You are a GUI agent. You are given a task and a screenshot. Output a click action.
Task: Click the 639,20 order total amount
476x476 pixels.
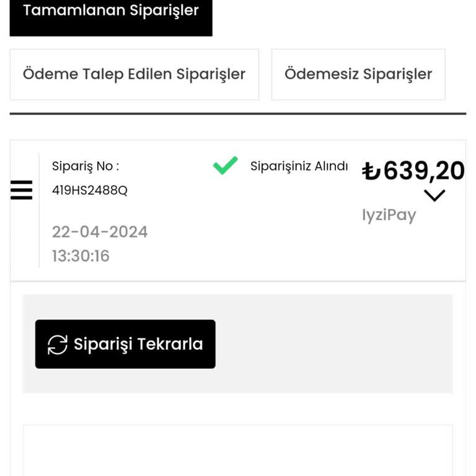pyautogui.click(x=424, y=170)
